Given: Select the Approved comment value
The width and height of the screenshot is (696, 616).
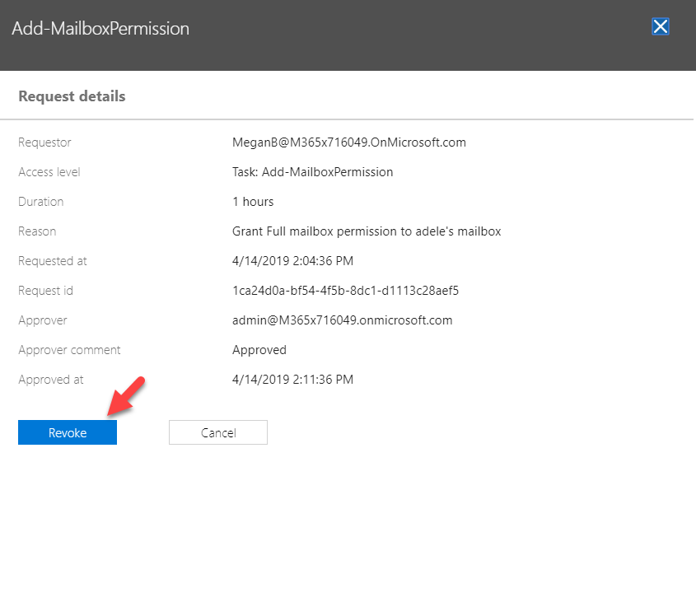Looking at the screenshot, I should pos(259,350).
